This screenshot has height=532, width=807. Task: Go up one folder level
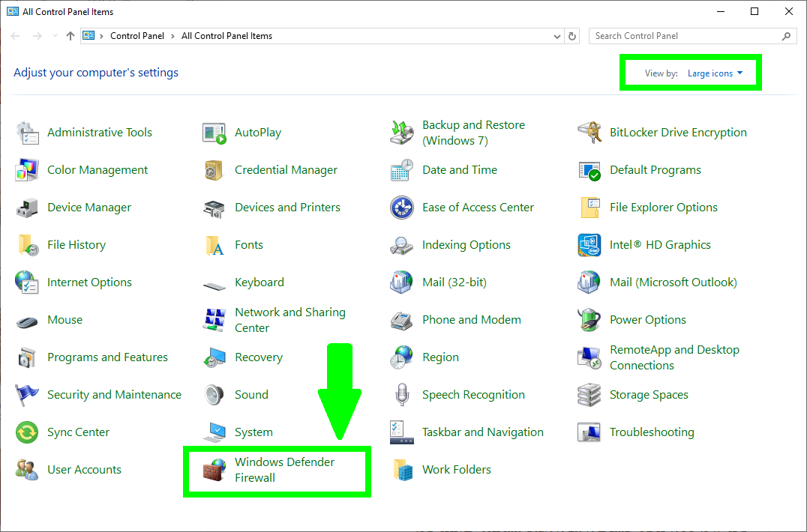tap(70, 36)
